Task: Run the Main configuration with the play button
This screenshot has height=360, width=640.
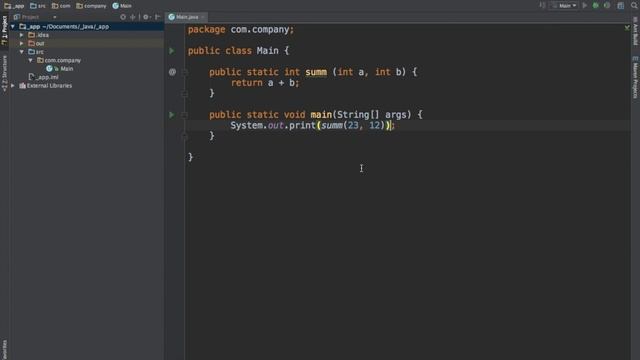Action: 585,6
